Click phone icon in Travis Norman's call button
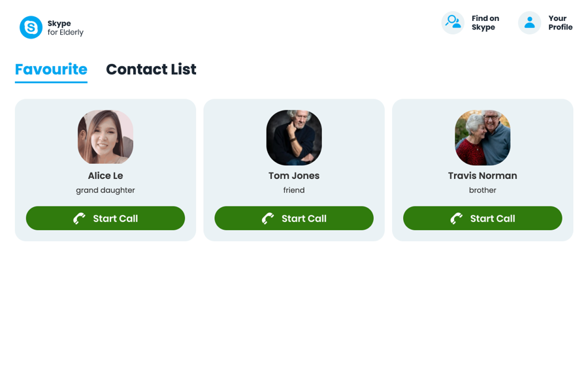The width and height of the screenshot is (588, 392). [x=456, y=218]
